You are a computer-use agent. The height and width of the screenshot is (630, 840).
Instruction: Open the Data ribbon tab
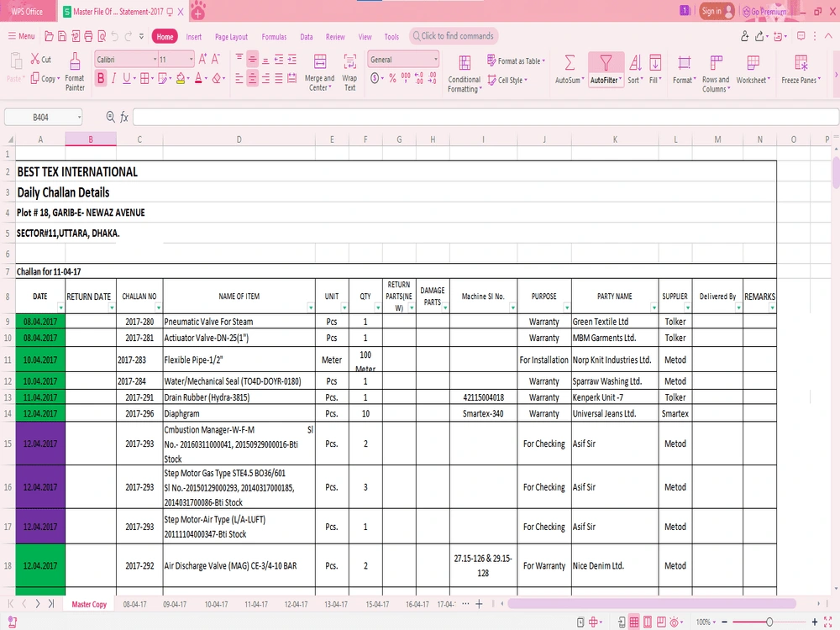pyautogui.click(x=307, y=37)
